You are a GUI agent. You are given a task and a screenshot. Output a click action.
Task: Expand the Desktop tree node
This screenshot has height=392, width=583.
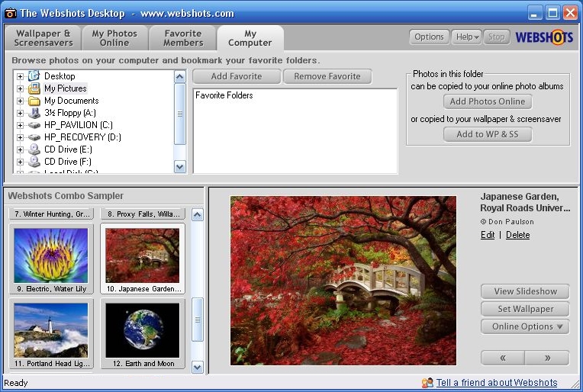(x=20, y=76)
